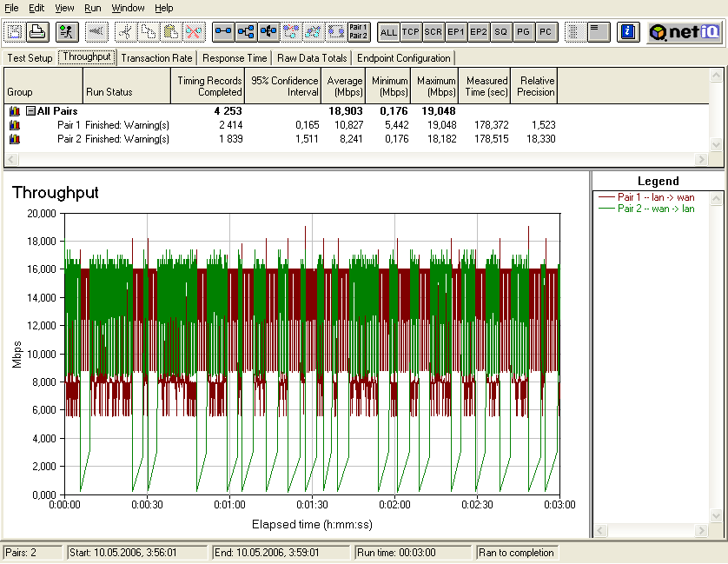Open the Run menu
Image resolution: width=728 pixels, height=564 pixels.
point(92,8)
